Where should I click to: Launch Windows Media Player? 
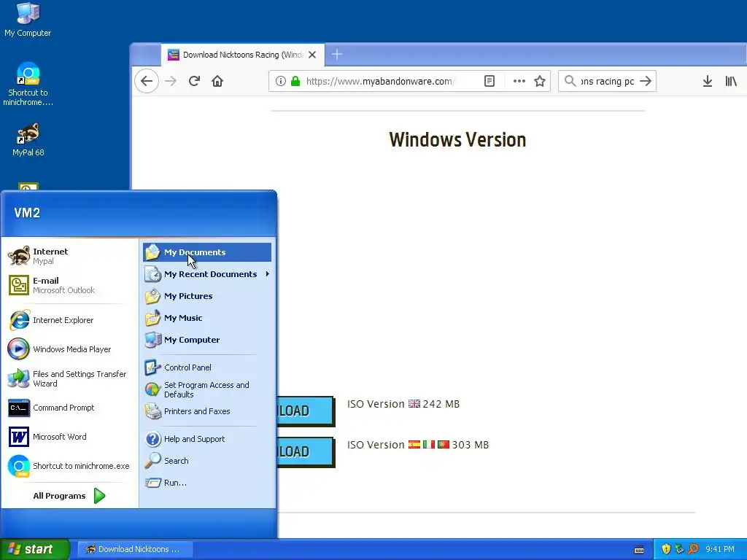tap(69, 349)
